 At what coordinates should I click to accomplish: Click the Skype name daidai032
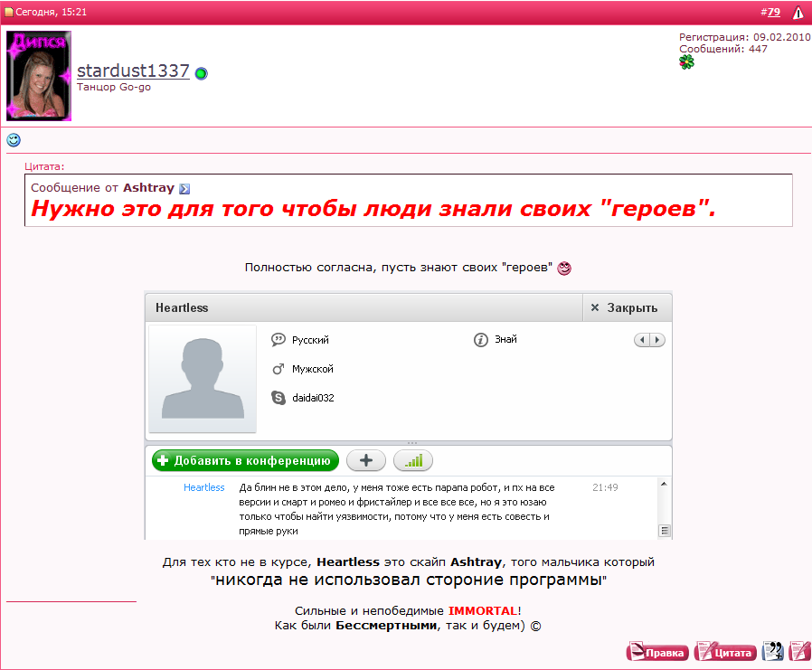[x=313, y=398]
